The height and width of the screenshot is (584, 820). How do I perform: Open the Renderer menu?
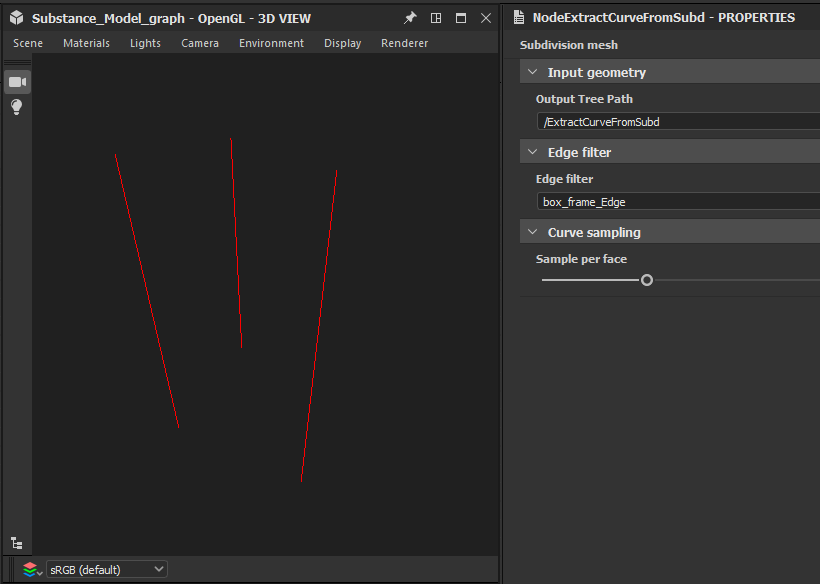[x=404, y=43]
